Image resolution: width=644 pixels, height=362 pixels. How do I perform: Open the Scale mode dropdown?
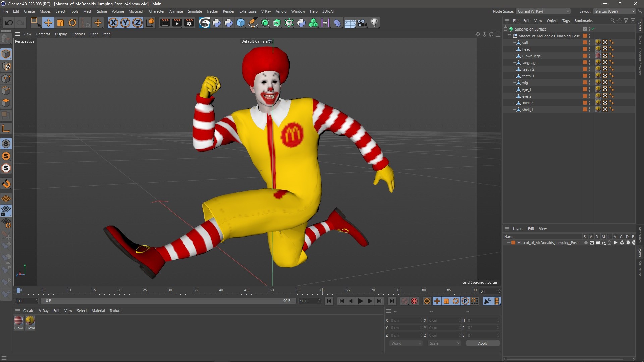pyautogui.click(x=444, y=343)
